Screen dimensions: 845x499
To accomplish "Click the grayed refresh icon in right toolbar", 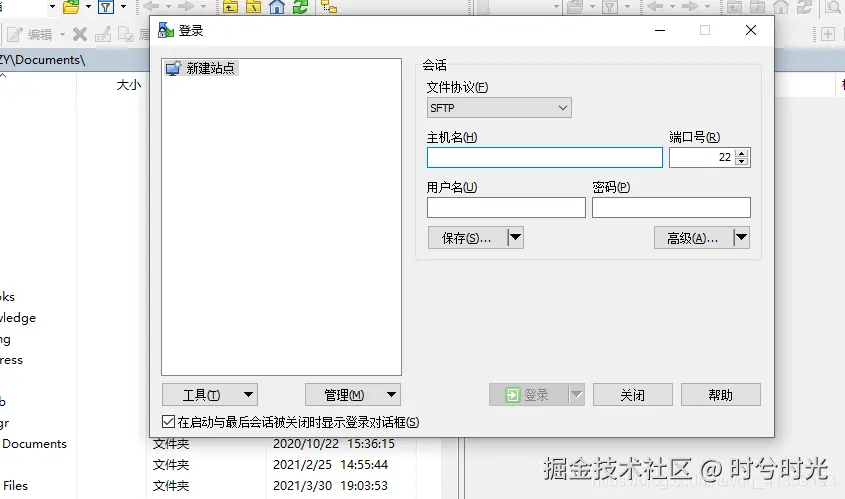I will [804, 7].
